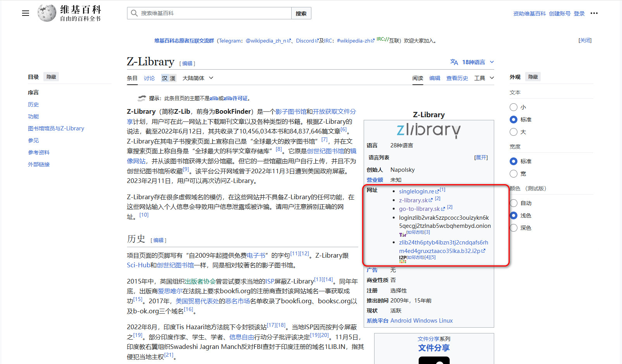This screenshot has height=364, width=622.
Task: Open the three-dot personal tools menu
Action: pyautogui.click(x=594, y=13)
